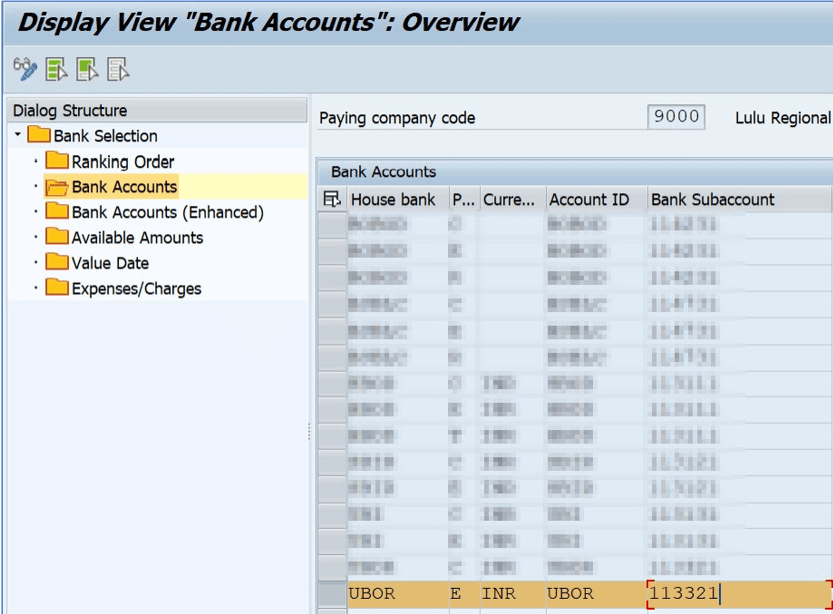
Task: Click the table settings icon in header
Action: [x=332, y=199]
